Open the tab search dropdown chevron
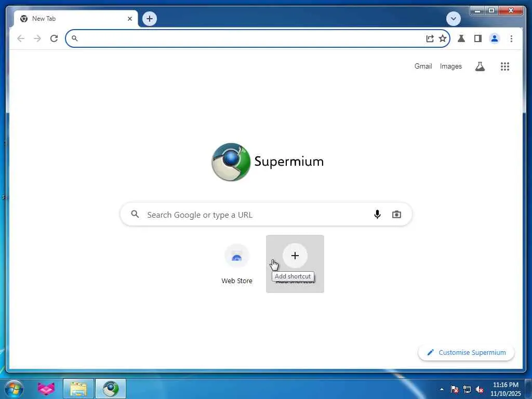532x399 pixels. pos(453,19)
